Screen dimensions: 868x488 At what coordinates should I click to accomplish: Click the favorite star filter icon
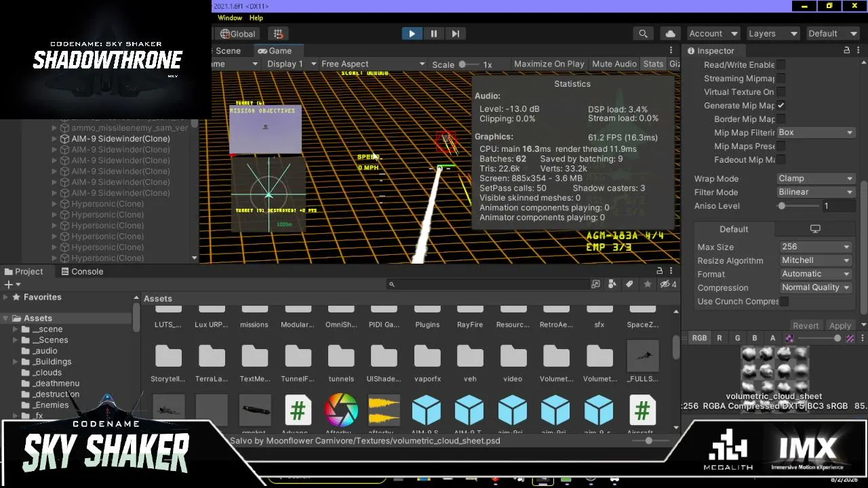(x=648, y=285)
